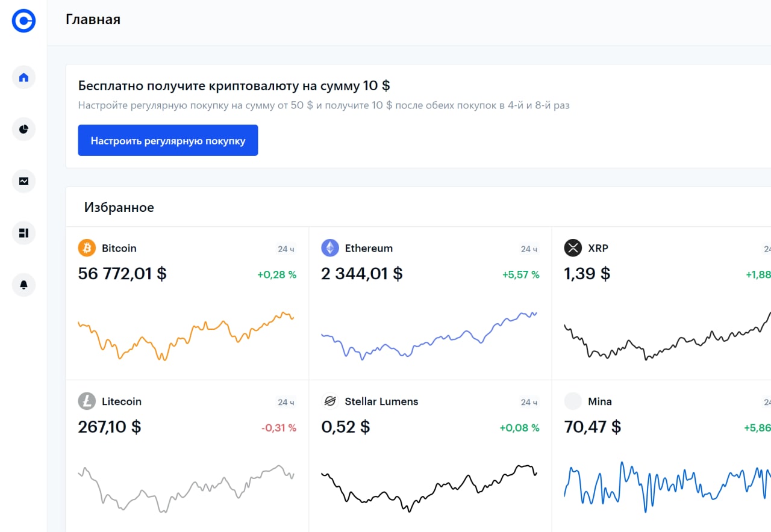Click Ethereum price 2 344,01 $

click(x=362, y=274)
